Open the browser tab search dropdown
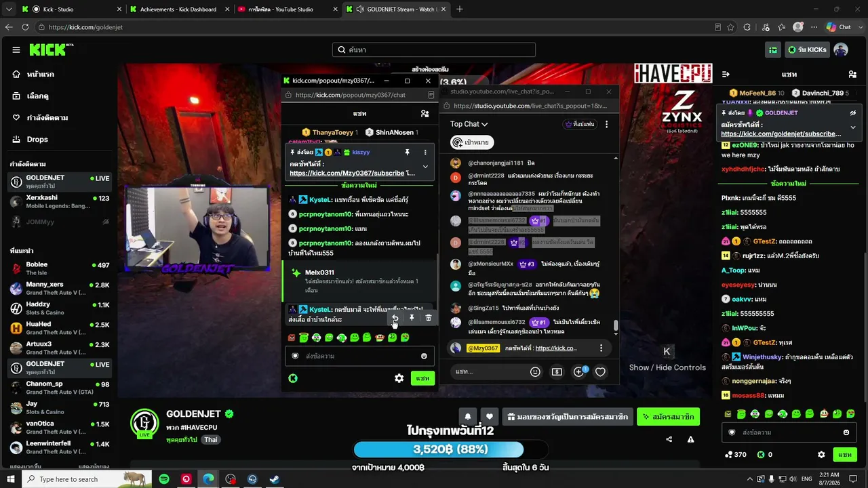Viewport: 868px width, 488px height. pyautogui.click(x=9, y=9)
